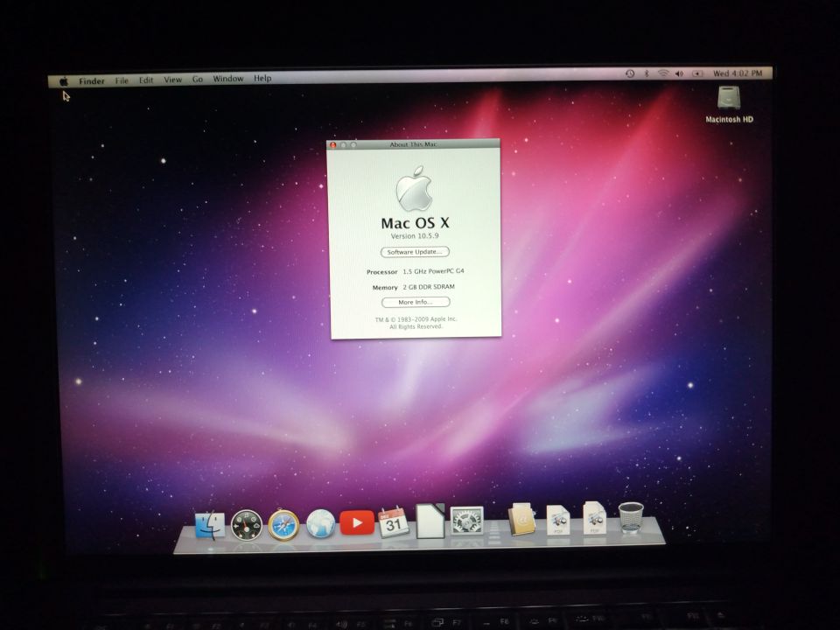Open System Preferences gear icon in Dock
Viewport: 840px width, 630px height.
click(x=466, y=520)
